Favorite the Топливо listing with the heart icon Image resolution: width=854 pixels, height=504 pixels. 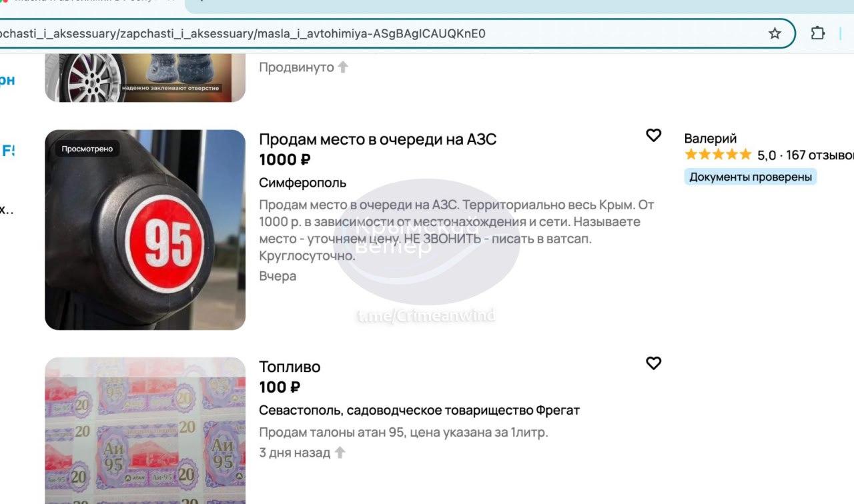point(653,363)
